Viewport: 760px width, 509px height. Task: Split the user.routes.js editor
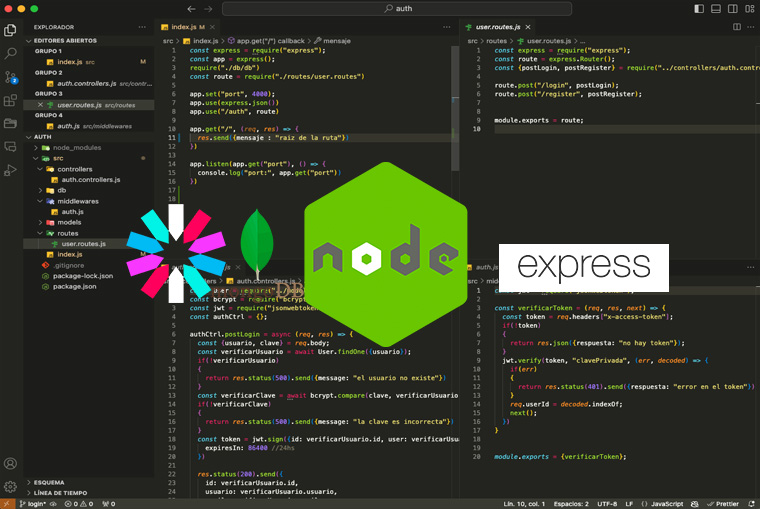(737, 27)
